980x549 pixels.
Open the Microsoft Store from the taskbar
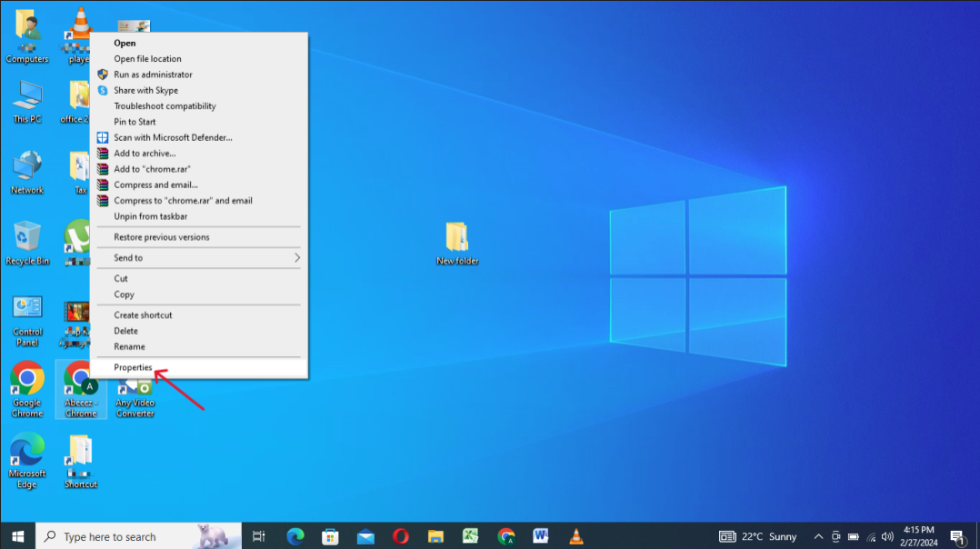[x=330, y=536]
